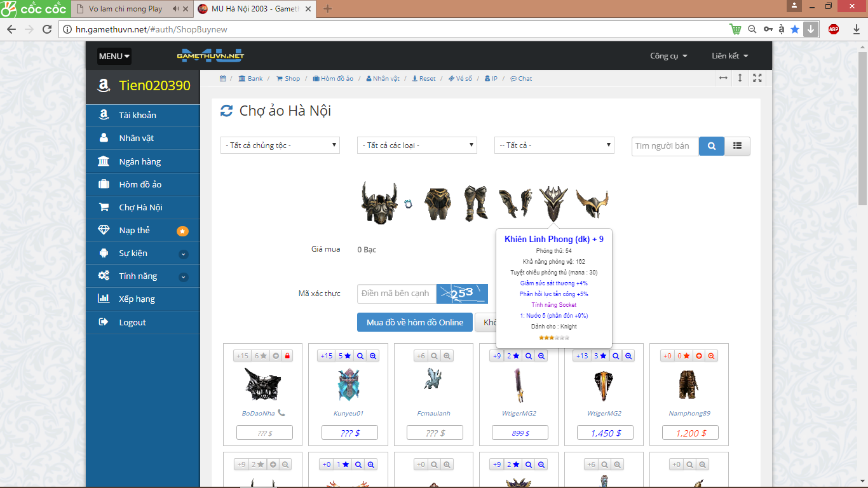Click the key password icon in address bar
This screenshot has height=488, width=868.
click(x=768, y=29)
